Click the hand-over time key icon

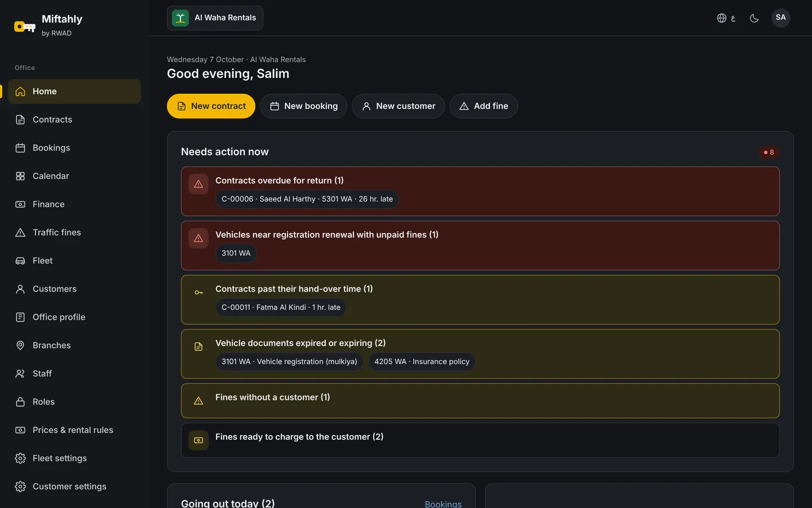(x=198, y=292)
